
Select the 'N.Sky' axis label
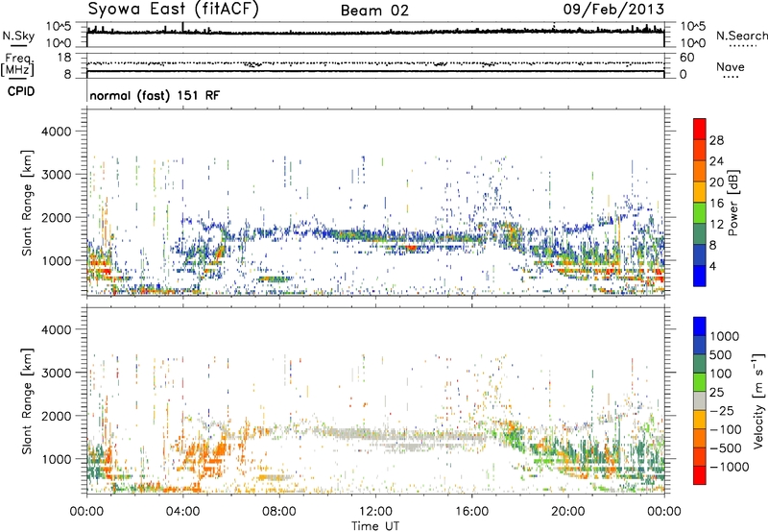point(18,36)
